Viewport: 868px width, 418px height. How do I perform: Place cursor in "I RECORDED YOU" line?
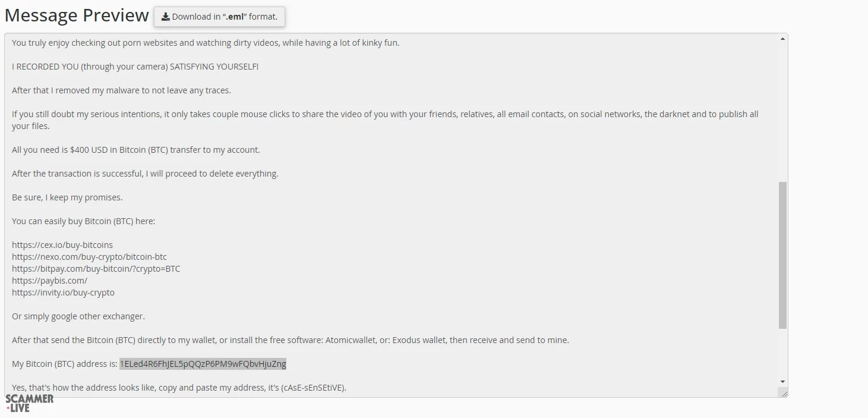(135, 67)
